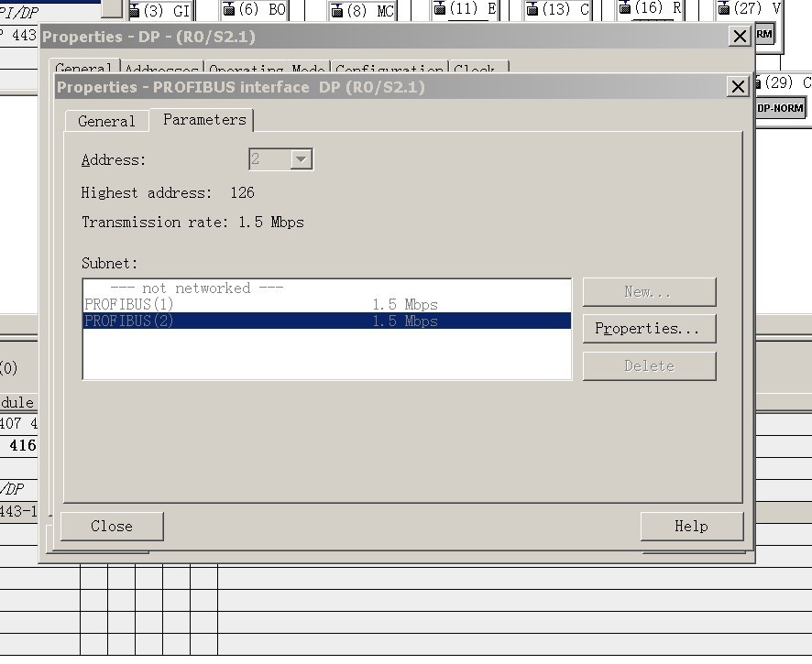Click the Close button at dialog bottom
This screenshot has width=812, height=664.
pyautogui.click(x=112, y=527)
